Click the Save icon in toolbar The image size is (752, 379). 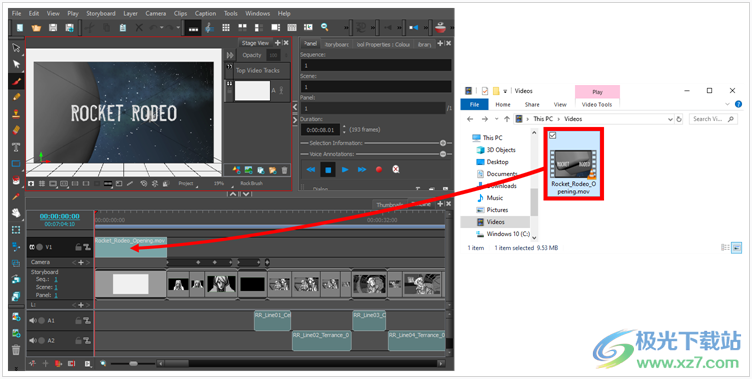[x=53, y=28]
